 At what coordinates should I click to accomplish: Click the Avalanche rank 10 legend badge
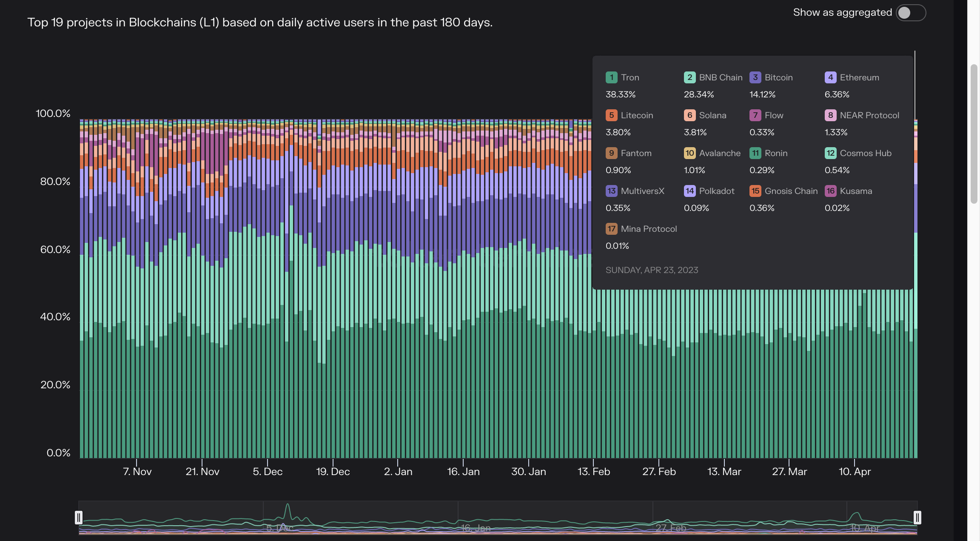[x=689, y=153]
